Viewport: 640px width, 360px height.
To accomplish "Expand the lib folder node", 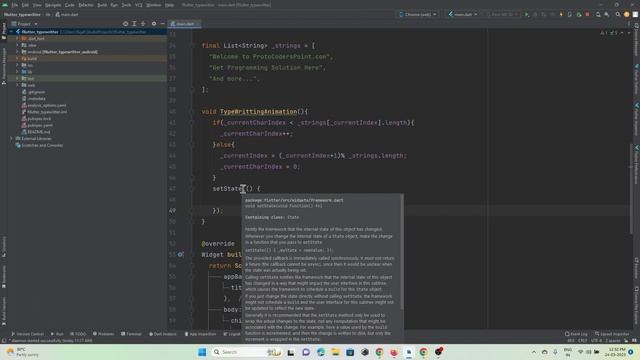I will pyautogui.click(x=17, y=72).
